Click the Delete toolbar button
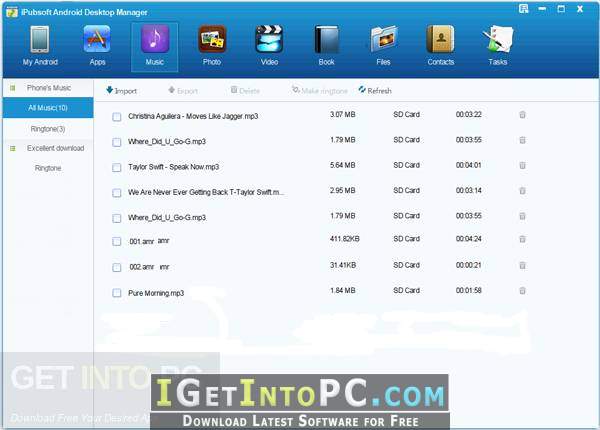The image size is (600, 430). 245,91
